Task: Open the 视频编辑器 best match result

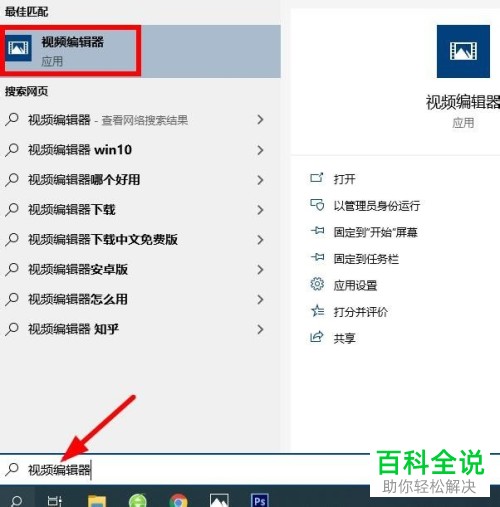Action: 140,51
